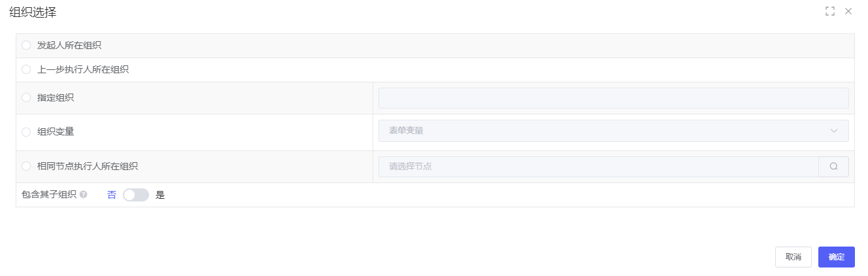Select 相同节点执行人所在组织 radio option
868x276 pixels.
point(26,166)
